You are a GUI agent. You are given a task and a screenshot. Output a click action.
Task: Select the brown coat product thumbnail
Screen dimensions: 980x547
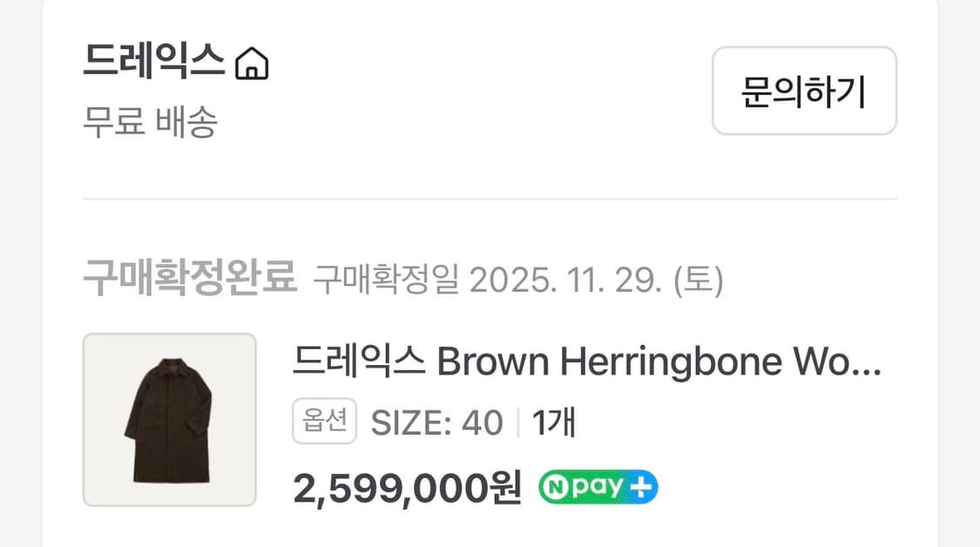(170, 419)
